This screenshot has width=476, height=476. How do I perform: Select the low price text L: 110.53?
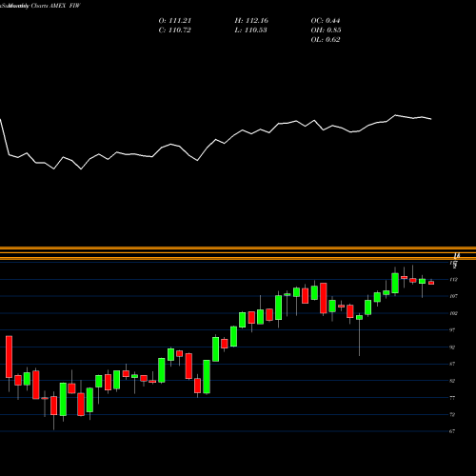[x=250, y=30]
